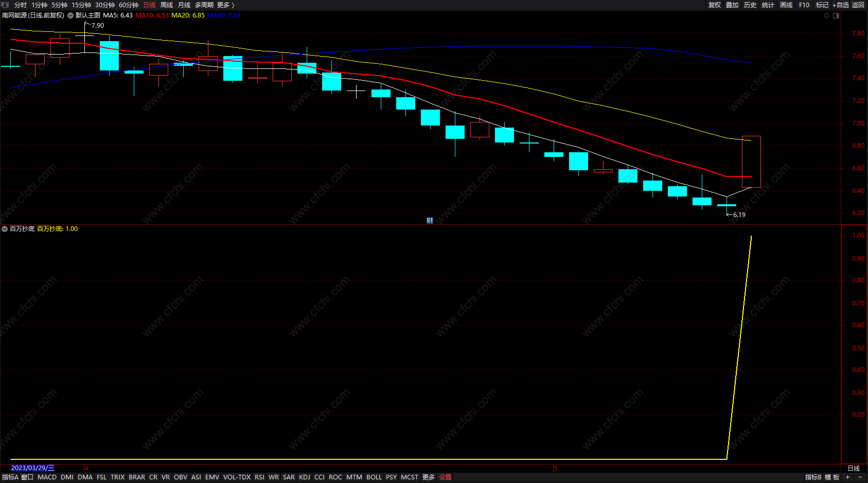
Task: Switch sub-chart to EMV indicator
Action: (212, 477)
